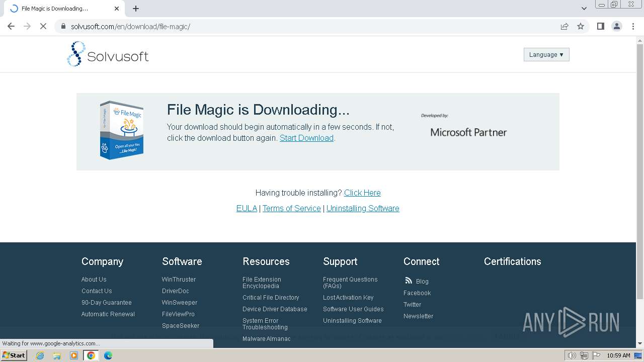644x362 pixels.
Task: Bookmark this page with star icon
Action: 581,27
